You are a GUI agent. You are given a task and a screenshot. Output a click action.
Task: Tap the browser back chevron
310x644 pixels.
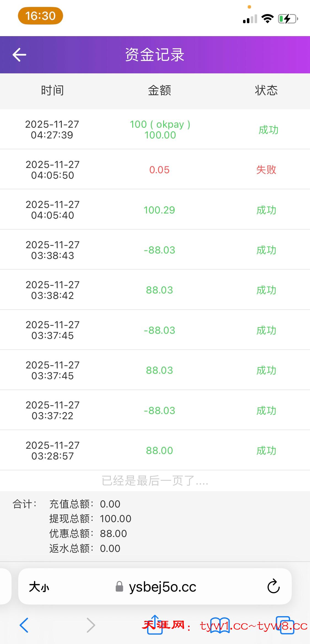click(x=24, y=625)
